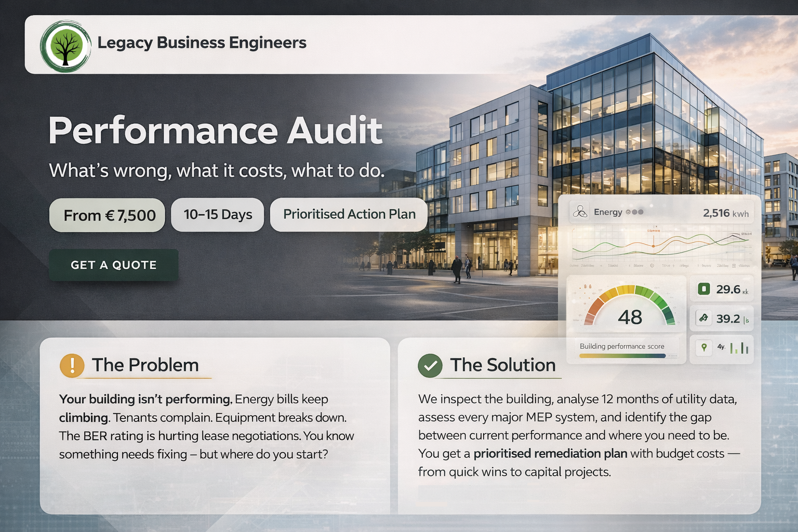
Task: Select the 10–15 Days pill
Action: [218, 215]
